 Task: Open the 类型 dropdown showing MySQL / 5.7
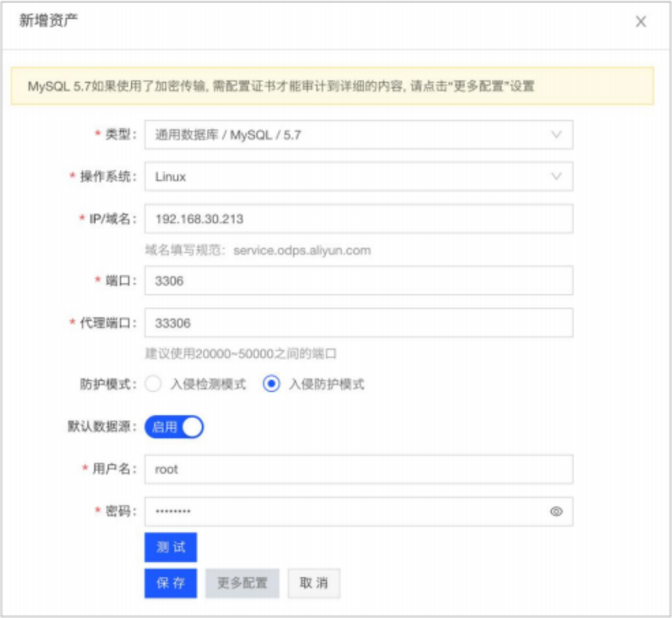359,135
